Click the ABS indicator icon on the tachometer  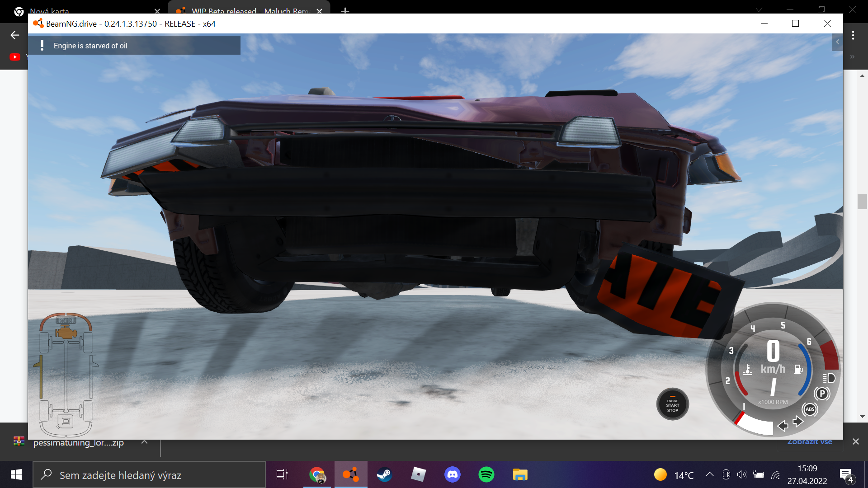pos(810,409)
